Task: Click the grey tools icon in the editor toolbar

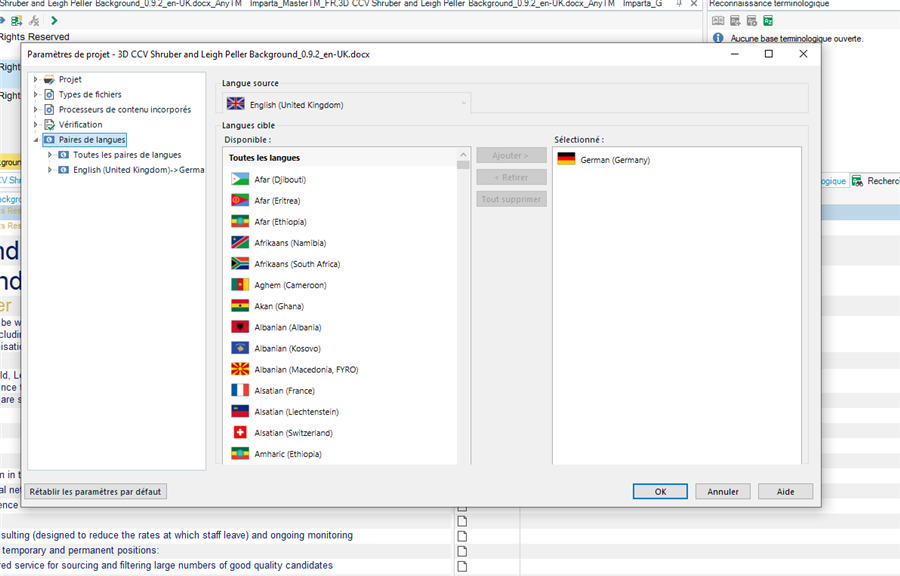Action: [x=34, y=21]
